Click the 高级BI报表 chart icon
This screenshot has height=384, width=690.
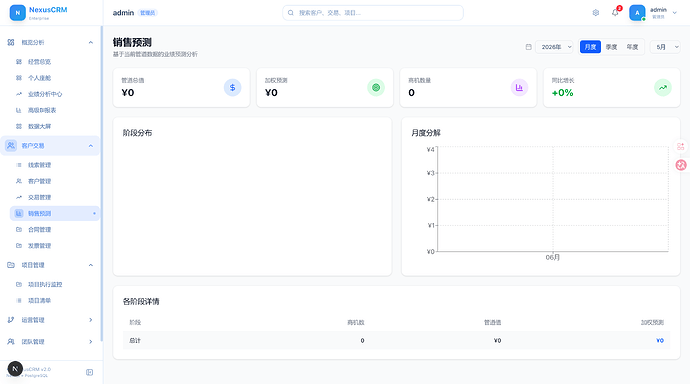[x=19, y=110]
